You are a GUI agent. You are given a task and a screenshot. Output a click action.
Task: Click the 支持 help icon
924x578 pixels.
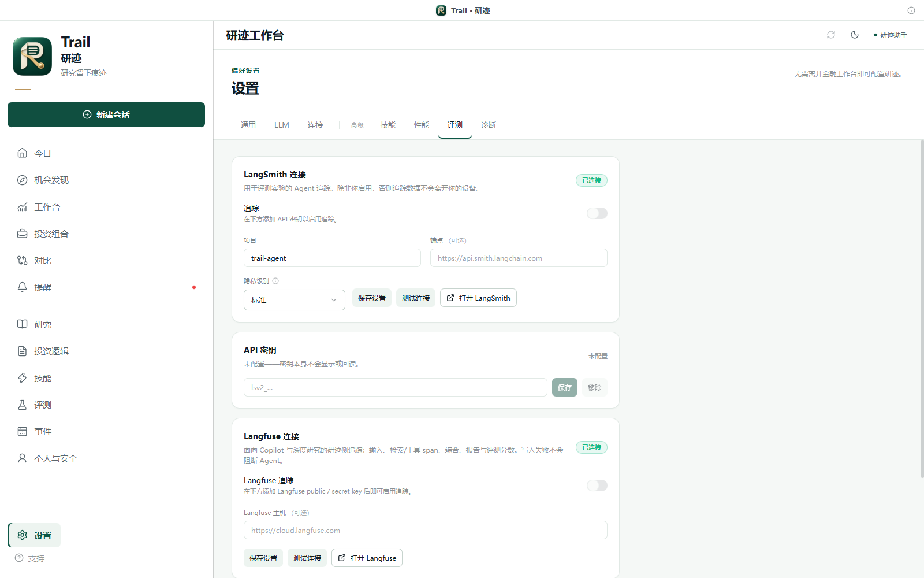tap(19, 558)
